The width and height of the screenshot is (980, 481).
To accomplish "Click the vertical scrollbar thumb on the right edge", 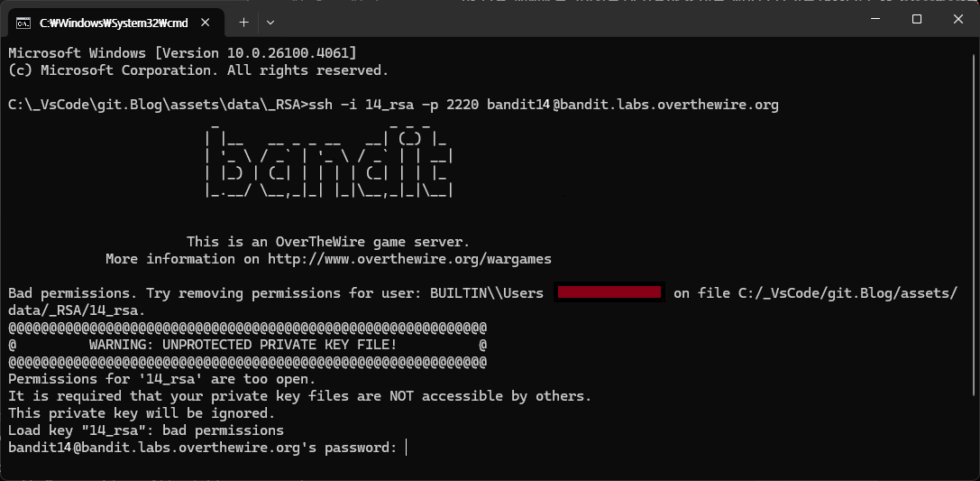I will pos(975,216).
